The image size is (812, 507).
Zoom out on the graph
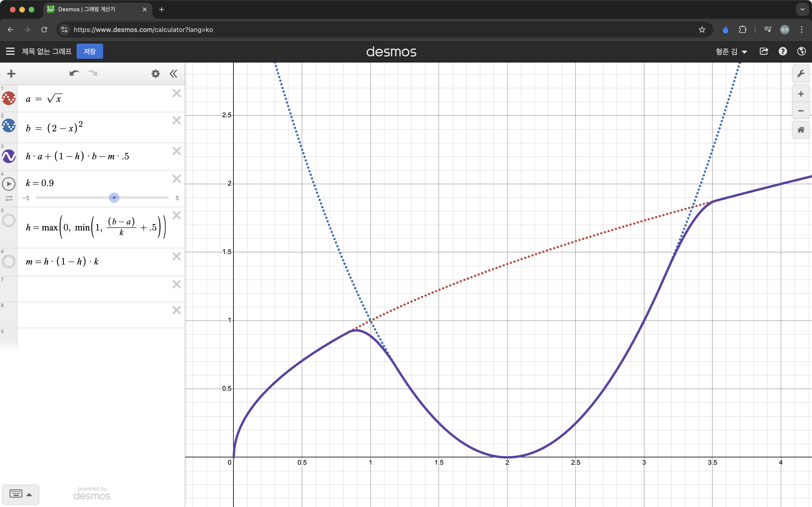coord(800,111)
